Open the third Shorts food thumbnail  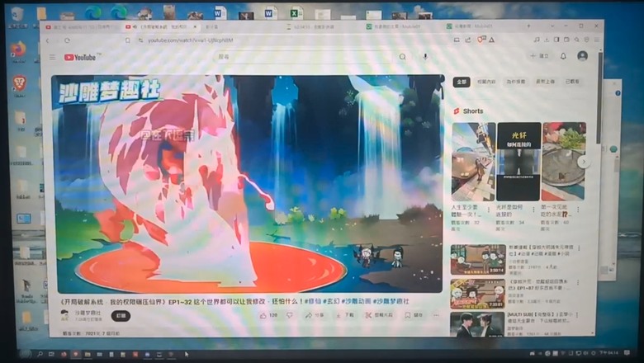(x=564, y=162)
